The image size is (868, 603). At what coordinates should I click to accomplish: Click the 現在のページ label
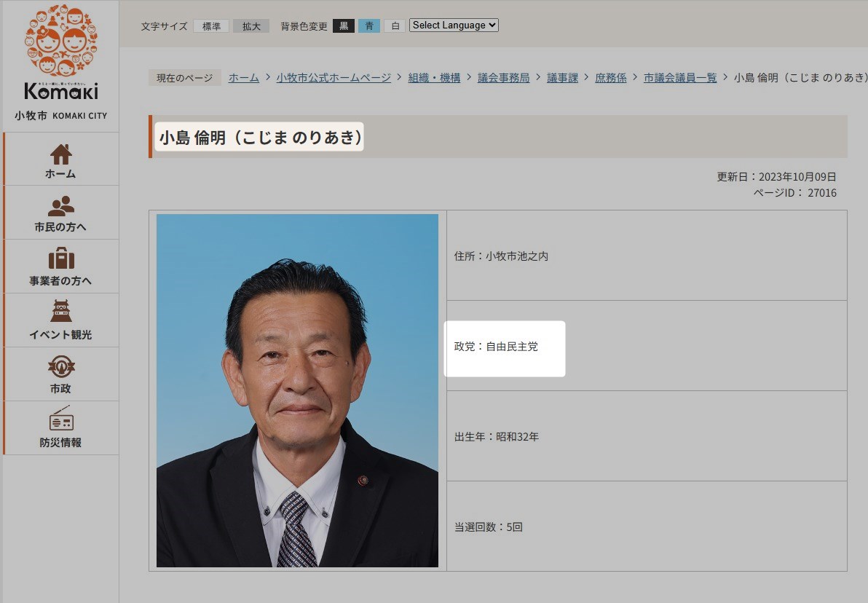pyautogui.click(x=184, y=78)
